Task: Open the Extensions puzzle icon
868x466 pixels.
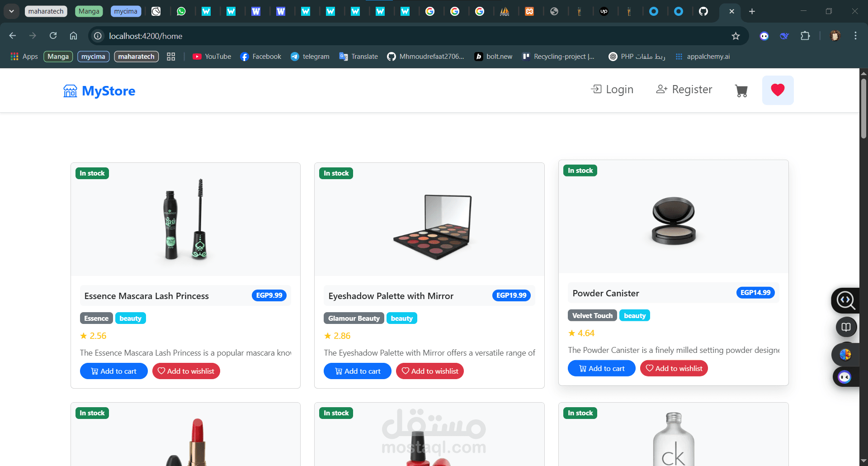Action: tap(805, 36)
